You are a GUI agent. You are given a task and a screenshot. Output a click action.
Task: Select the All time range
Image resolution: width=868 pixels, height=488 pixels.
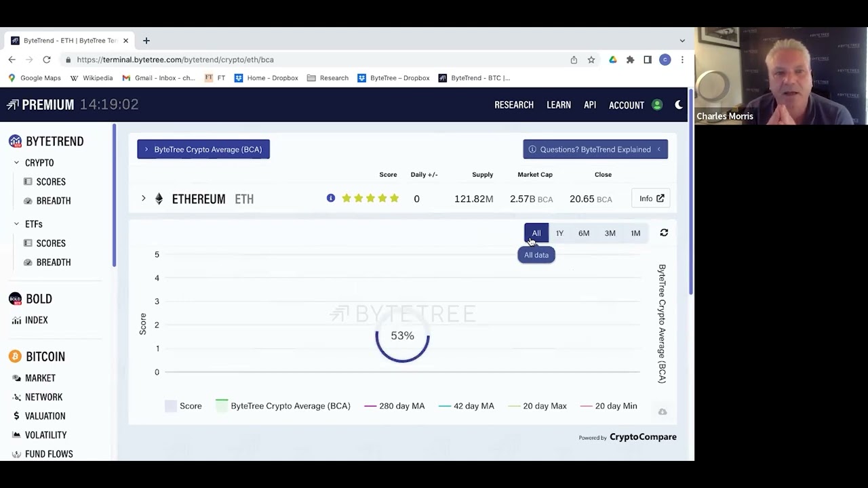click(x=536, y=233)
